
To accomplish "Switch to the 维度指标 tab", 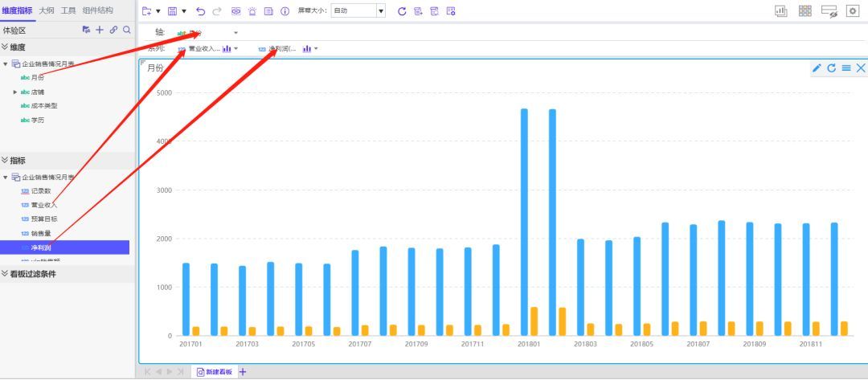I will point(17,10).
